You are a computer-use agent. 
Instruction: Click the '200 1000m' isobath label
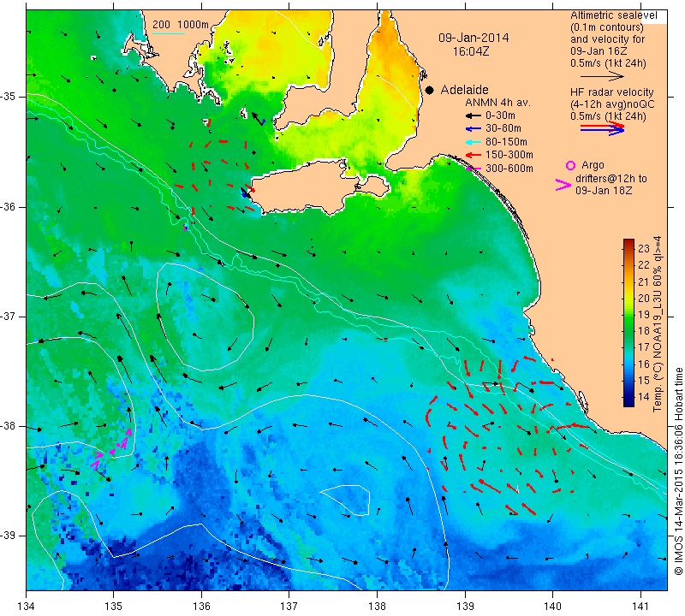click(x=181, y=25)
